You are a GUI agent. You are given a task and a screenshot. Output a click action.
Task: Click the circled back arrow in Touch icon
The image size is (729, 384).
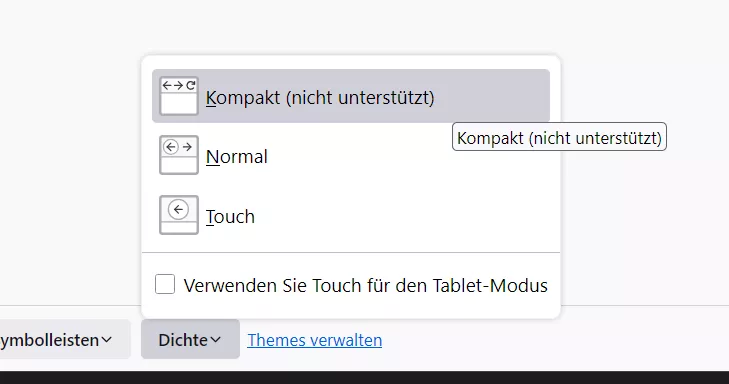click(178, 210)
